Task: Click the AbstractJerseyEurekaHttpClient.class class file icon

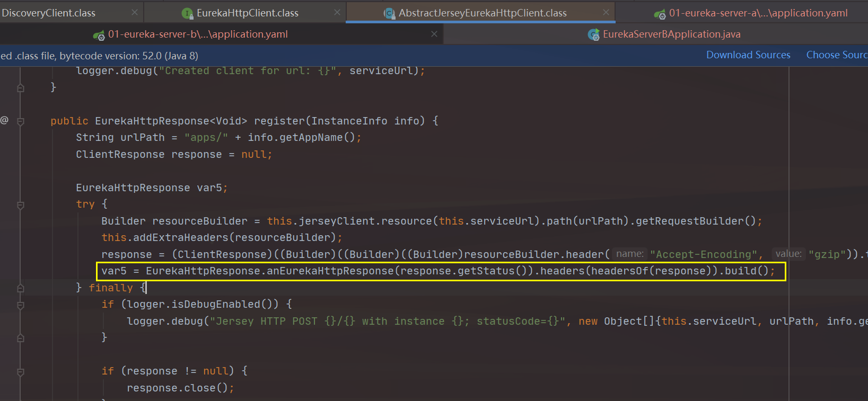Action: pyautogui.click(x=389, y=14)
